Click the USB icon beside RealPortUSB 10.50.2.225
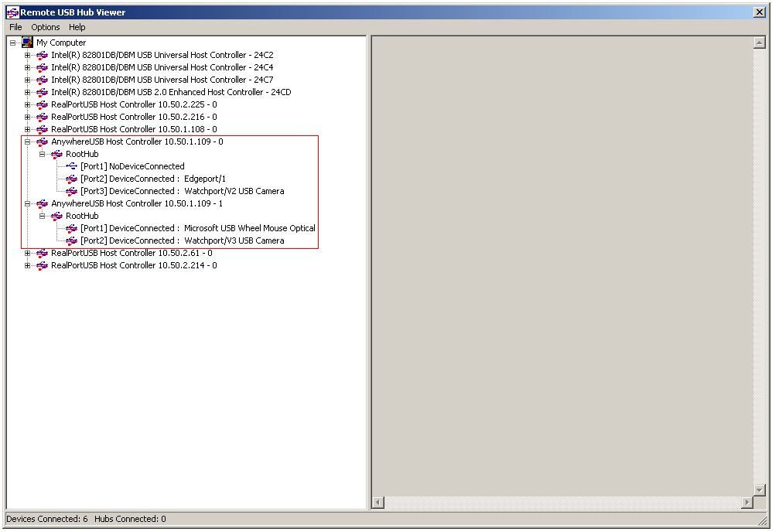 [42, 104]
